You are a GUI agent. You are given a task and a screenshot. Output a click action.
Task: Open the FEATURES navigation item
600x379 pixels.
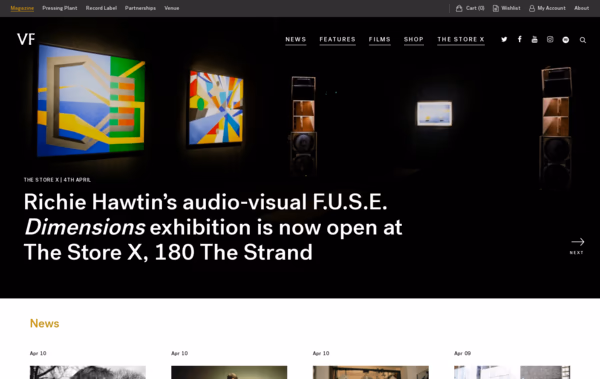point(338,39)
